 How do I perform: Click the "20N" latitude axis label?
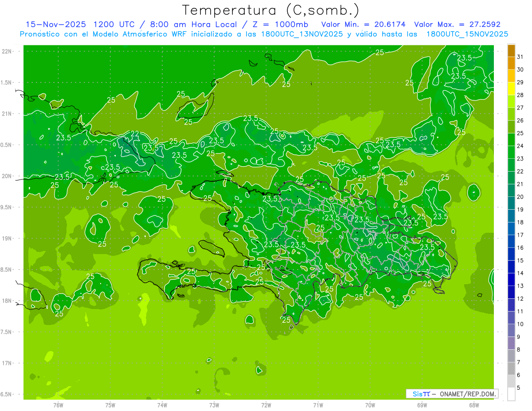[x=7, y=176]
